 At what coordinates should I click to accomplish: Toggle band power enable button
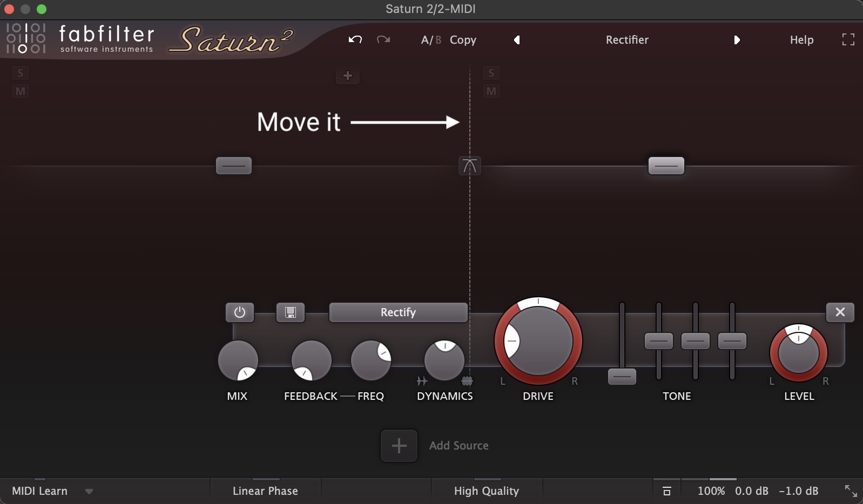coord(240,312)
